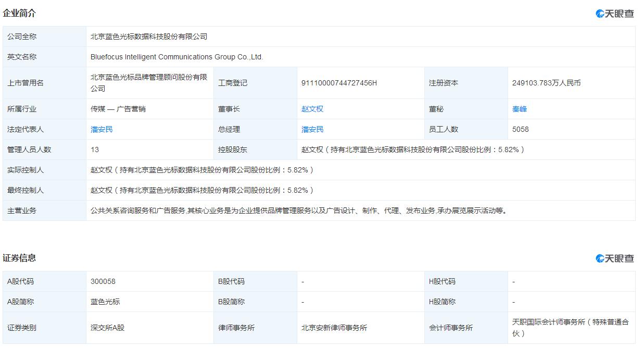
Task: Click the 董秘 label cell
Action: point(466,109)
